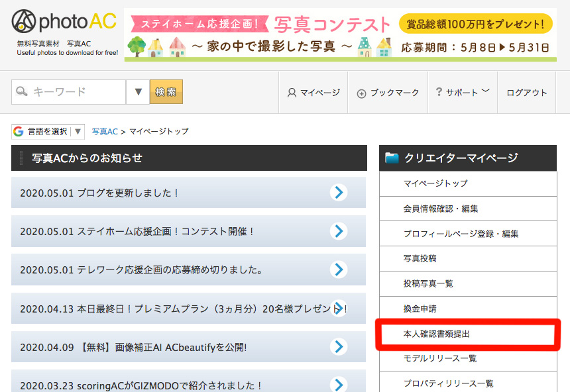This screenshot has height=392, width=570.
Task: Click the arrow on the ACbeautify row
Action: tap(339, 347)
